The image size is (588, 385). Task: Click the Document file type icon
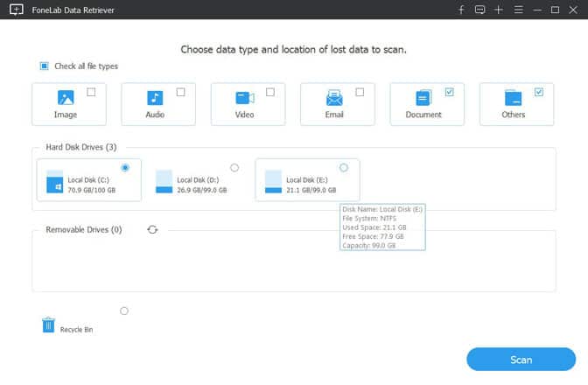pyautogui.click(x=423, y=98)
